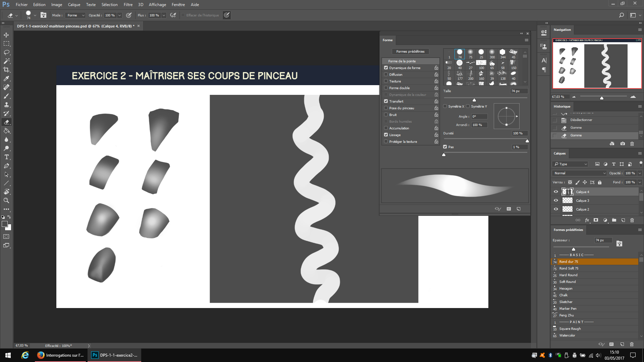Screen dimensions: 644x362
Task: Open the layer blending mode dropdown showing Normal
Action: pyautogui.click(x=579, y=173)
